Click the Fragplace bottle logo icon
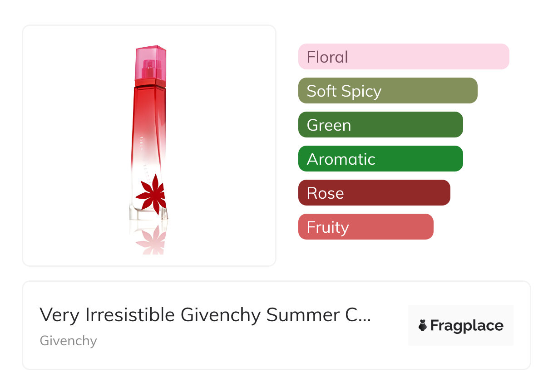553x392 pixels. [423, 325]
